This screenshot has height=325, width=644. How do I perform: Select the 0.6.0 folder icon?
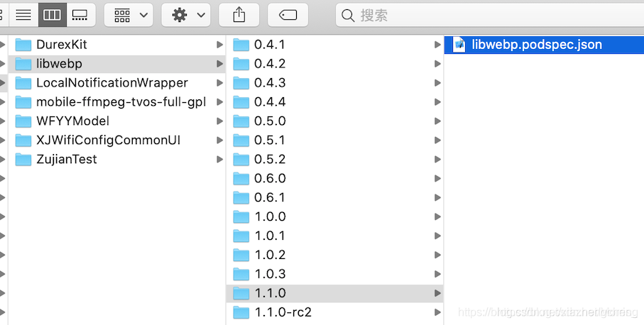pos(241,179)
